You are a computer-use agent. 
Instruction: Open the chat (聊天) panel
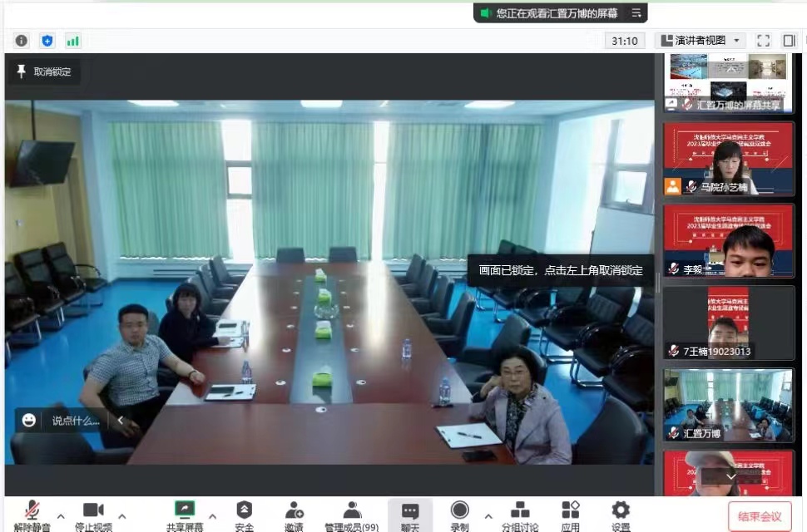tap(409, 513)
